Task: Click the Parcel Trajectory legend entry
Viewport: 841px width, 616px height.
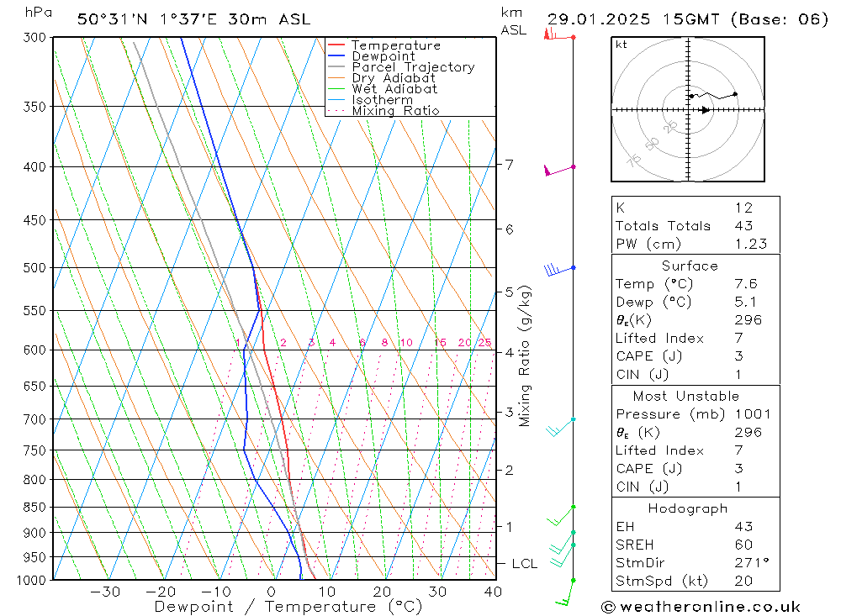Action: pos(401,67)
